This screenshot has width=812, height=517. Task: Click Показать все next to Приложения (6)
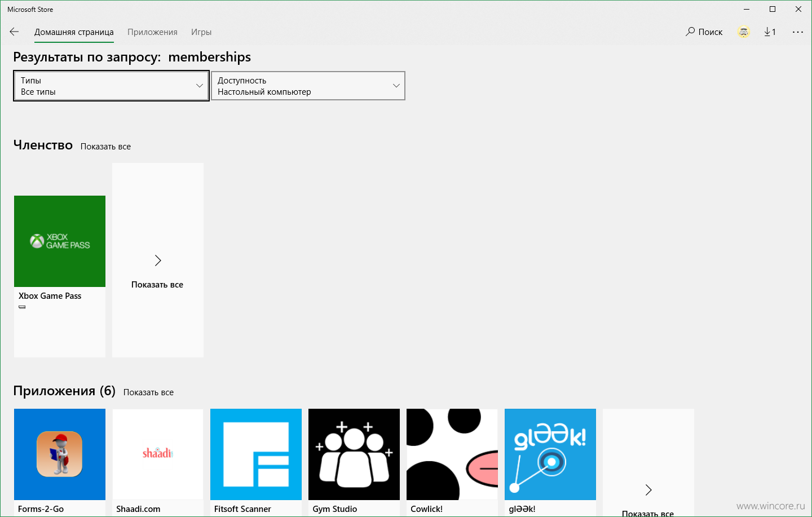click(x=148, y=392)
